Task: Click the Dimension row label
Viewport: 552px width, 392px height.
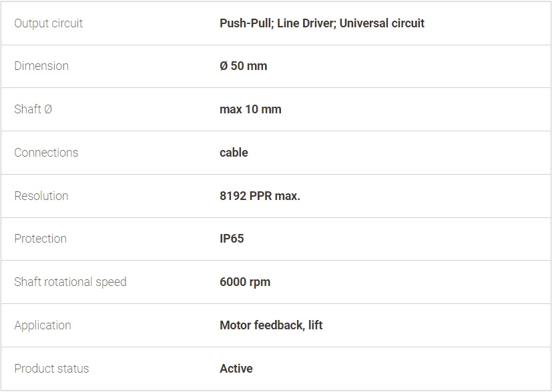Action: [x=41, y=66]
